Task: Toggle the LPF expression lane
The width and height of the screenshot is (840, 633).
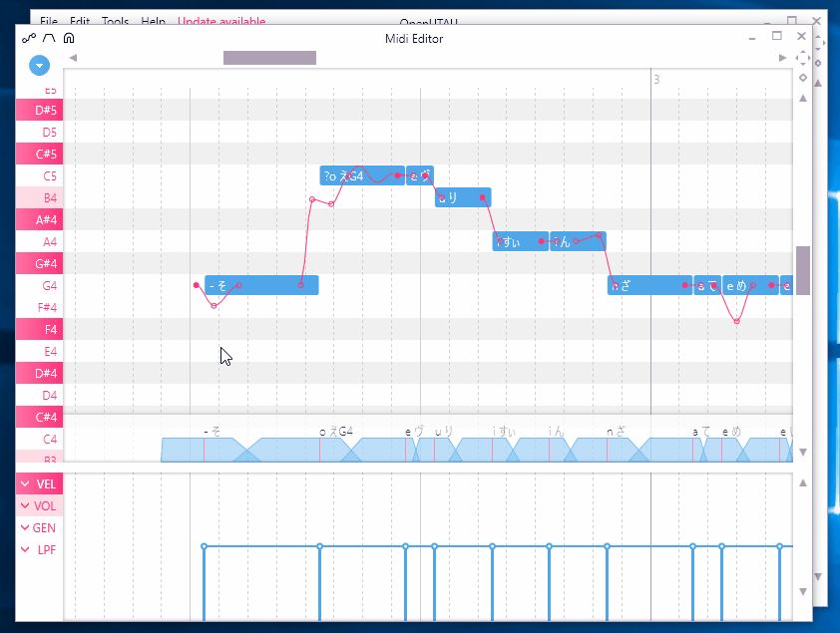Action: click(42, 549)
